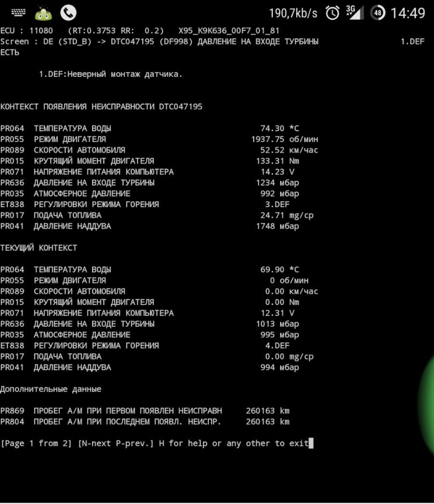
Task: Tap 'H for help' prompt text
Action: [183, 444]
